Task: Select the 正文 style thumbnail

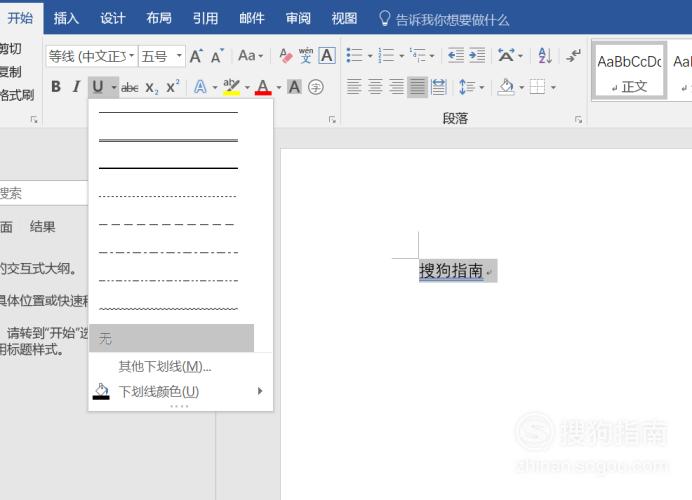Action: 629,71
